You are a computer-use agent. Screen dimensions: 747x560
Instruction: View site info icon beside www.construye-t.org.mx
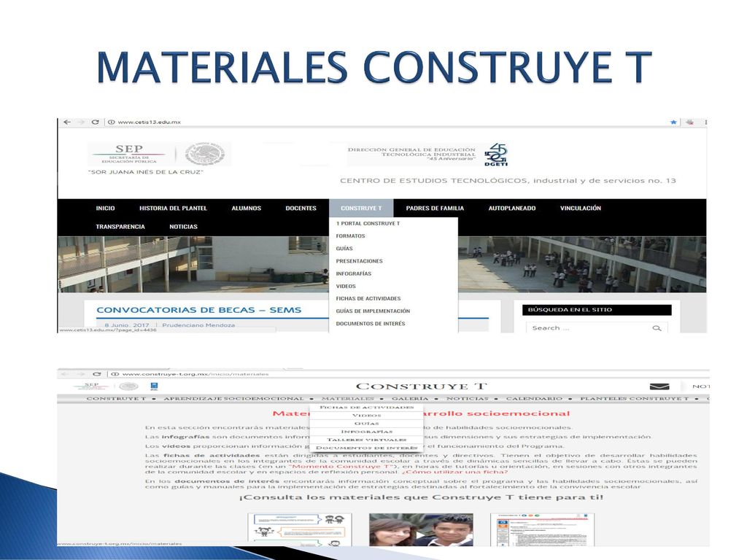point(115,374)
